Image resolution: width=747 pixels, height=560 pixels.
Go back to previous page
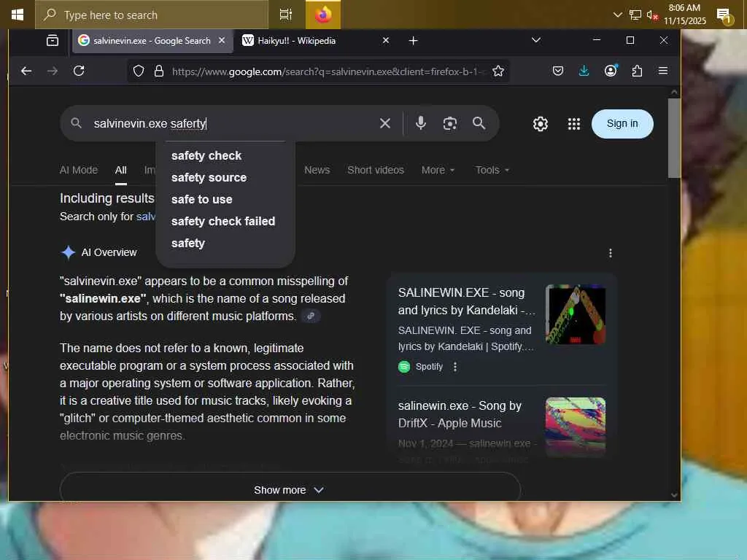[26, 71]
